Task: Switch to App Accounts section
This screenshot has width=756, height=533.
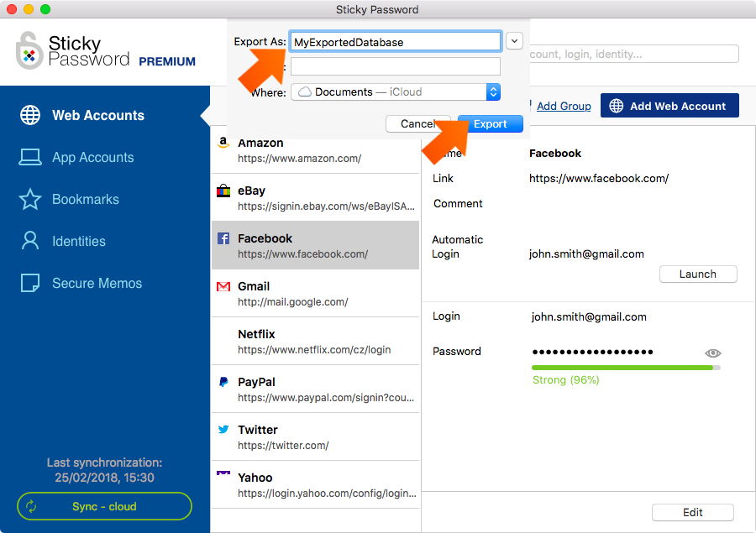Action: [92, 157]
